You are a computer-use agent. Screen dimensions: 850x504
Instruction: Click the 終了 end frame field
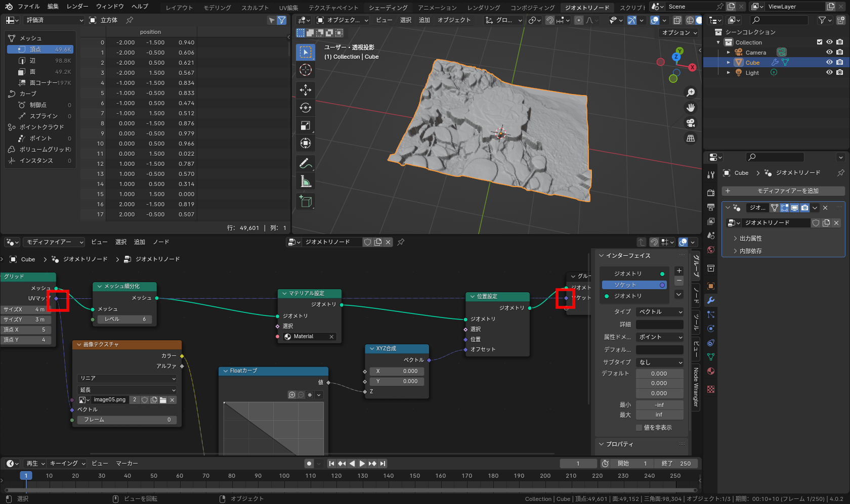point(675,464)
